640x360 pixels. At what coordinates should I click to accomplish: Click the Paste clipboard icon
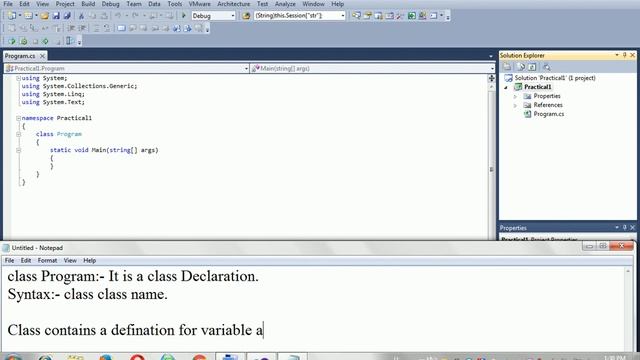tap(104, 16)
